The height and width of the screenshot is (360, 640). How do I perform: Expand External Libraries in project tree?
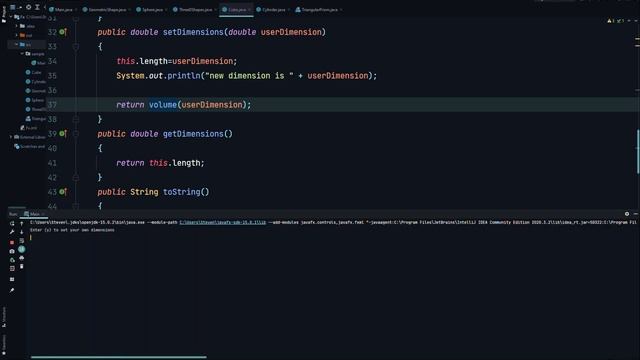[x=11, y=137]
